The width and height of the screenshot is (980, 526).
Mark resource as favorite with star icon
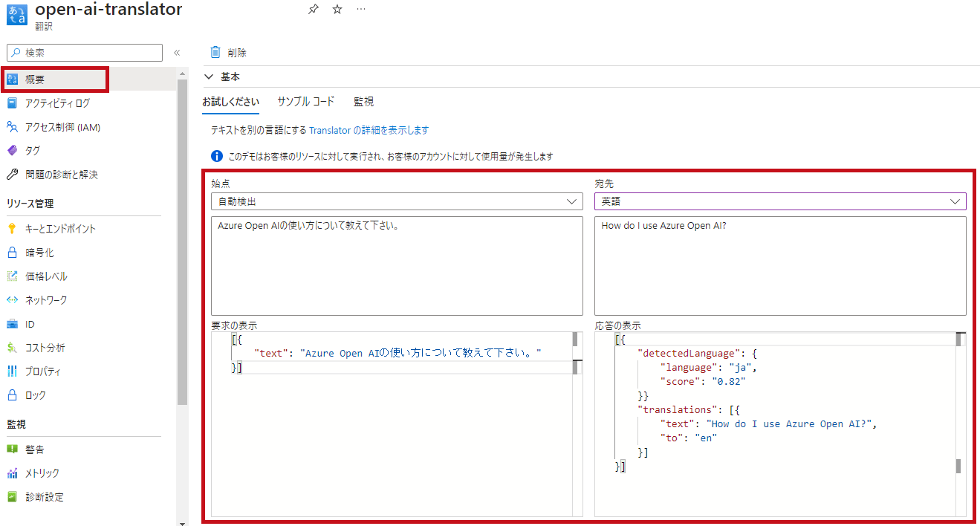pos(337,10)
